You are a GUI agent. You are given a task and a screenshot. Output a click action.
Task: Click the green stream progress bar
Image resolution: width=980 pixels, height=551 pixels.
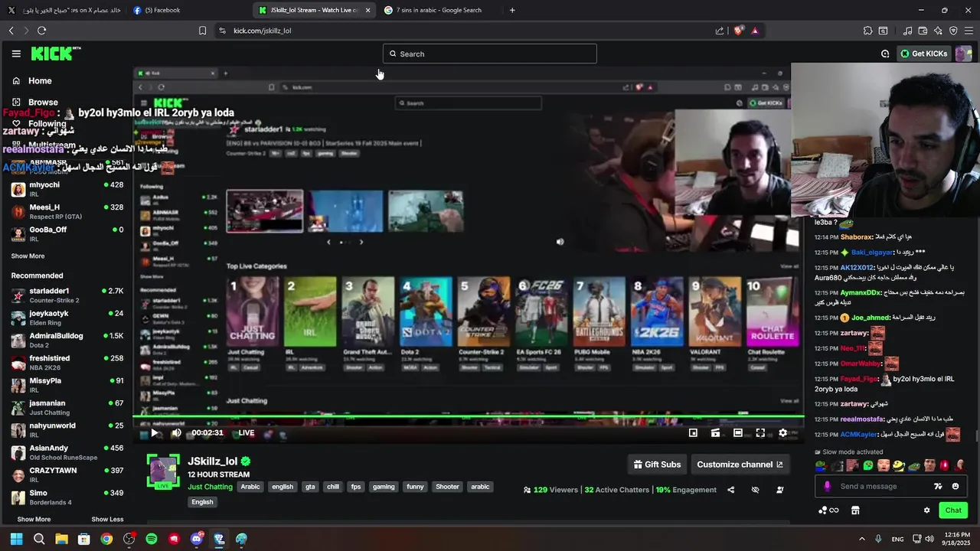[x=469, y=417]
